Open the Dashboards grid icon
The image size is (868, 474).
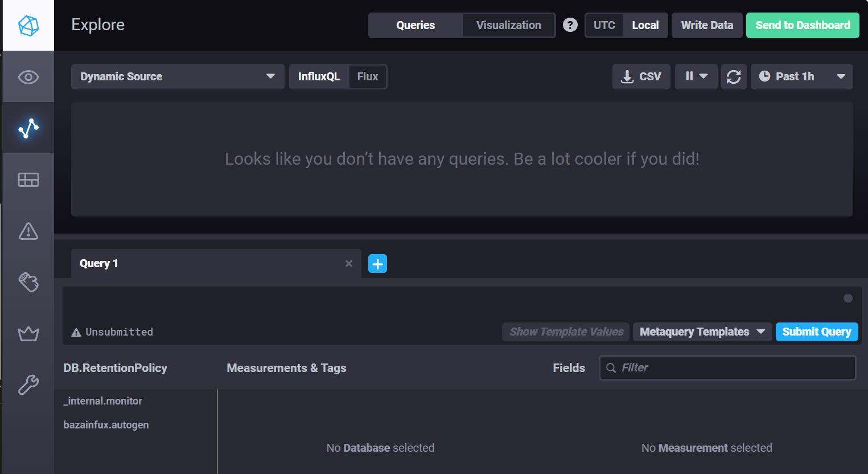pos(28,180)
